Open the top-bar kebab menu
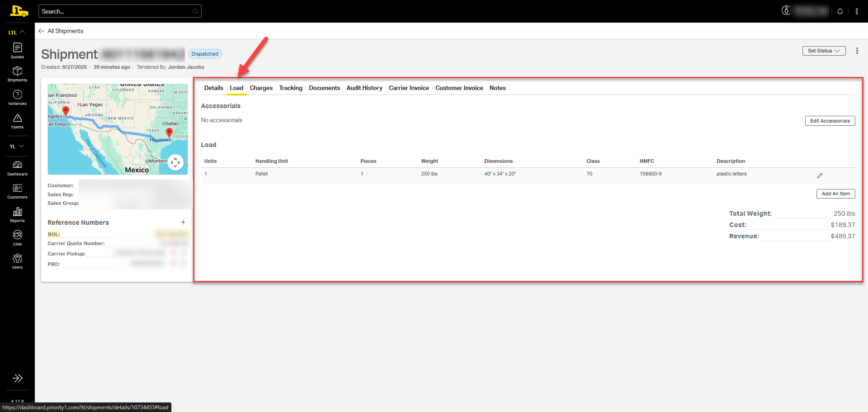The height and width of the screenshot is (412, 868). [857, 11]
